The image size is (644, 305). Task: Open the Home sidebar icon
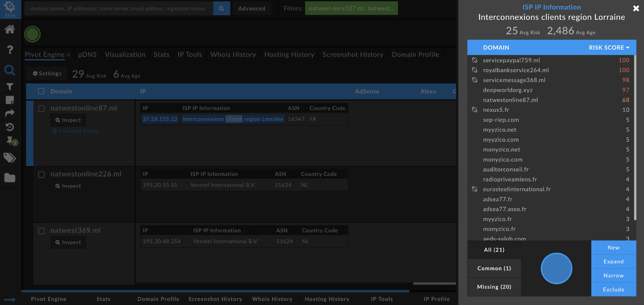point(10,29)
